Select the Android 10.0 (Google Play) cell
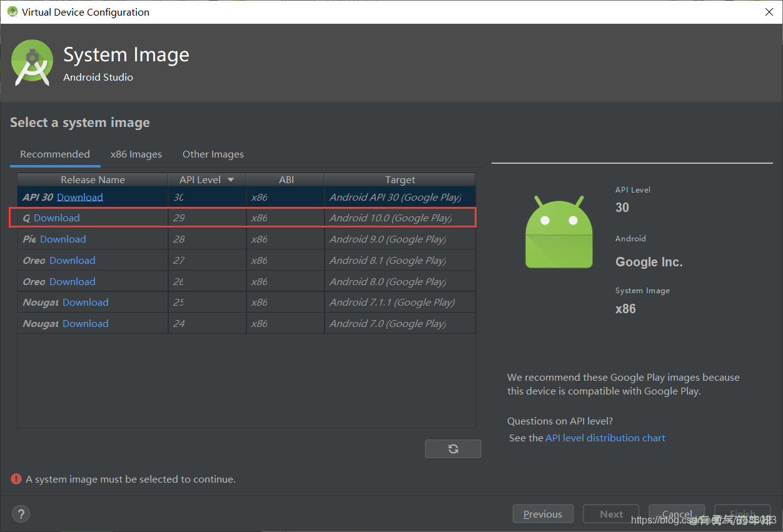 click(400, 218)
